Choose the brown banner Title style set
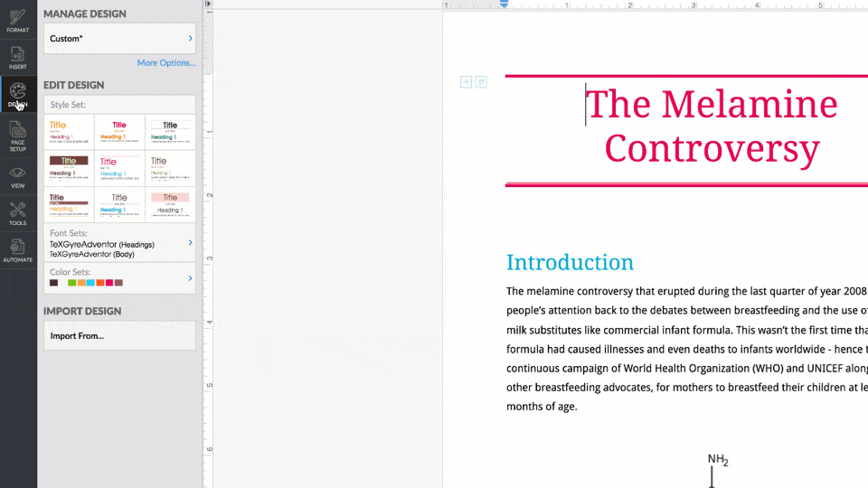This screenshot has width=868, height=488. tap(69, 168)
